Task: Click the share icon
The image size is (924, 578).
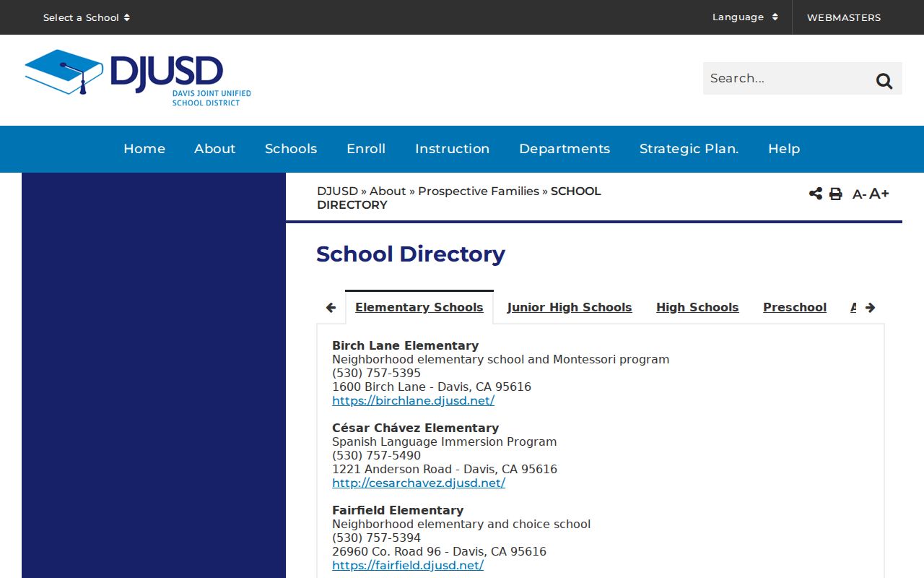Action: coord(816,194)
